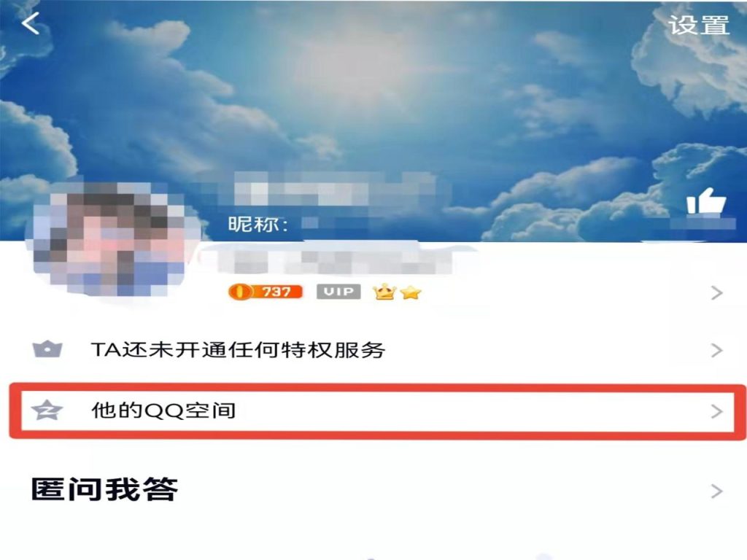Expand the chevron next to badges row

[x=716, y=293]
